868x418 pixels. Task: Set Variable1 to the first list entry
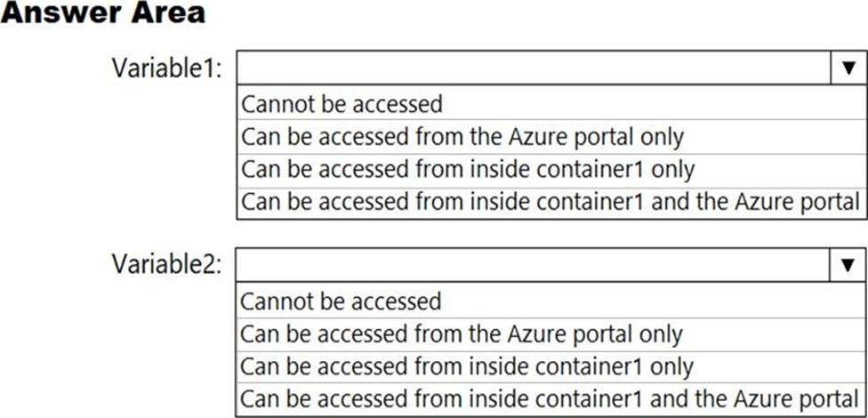click(x=342, y=104)
